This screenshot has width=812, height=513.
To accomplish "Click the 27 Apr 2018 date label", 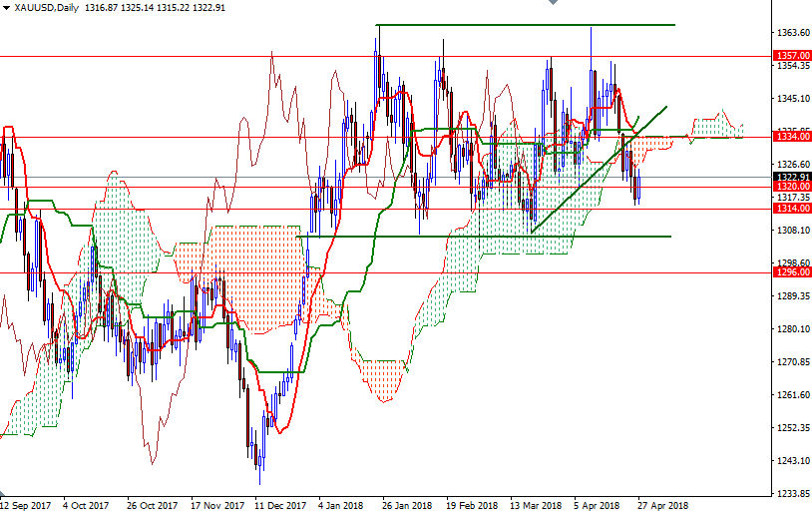I will coord(662,505).
